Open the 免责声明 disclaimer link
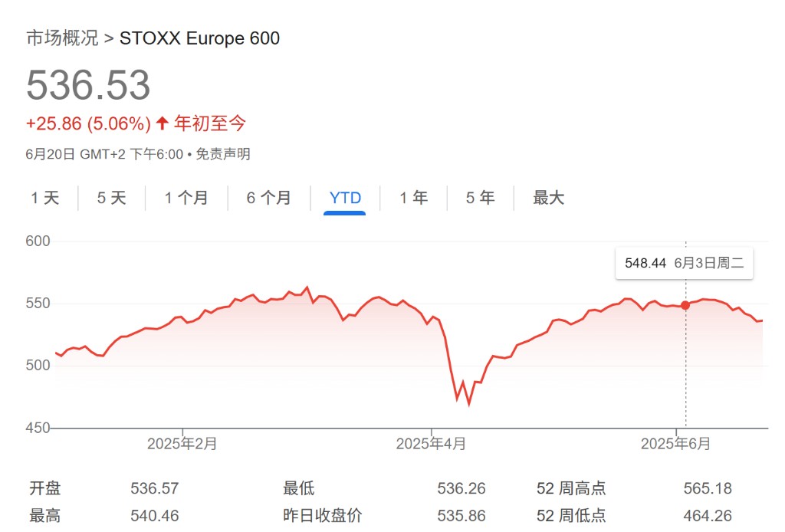The width and height of the screenshot is (785, 532). [223, 153]
